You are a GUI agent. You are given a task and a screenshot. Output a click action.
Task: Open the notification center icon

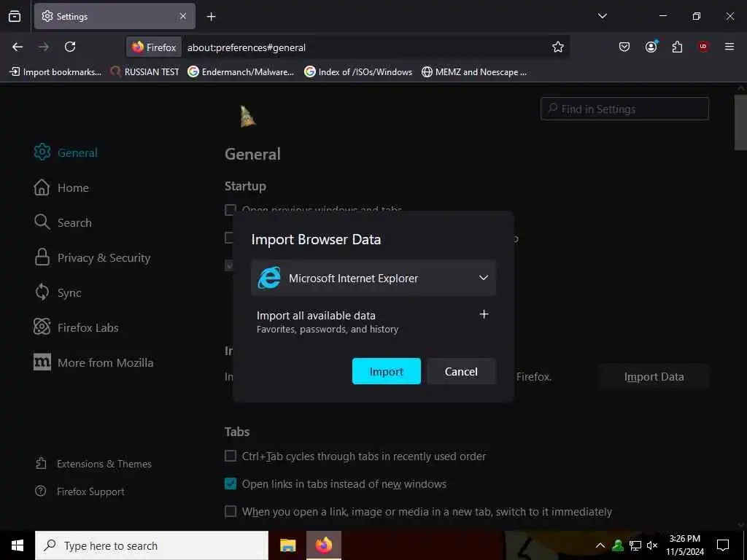pyautogui.click(x=723, y=545)
